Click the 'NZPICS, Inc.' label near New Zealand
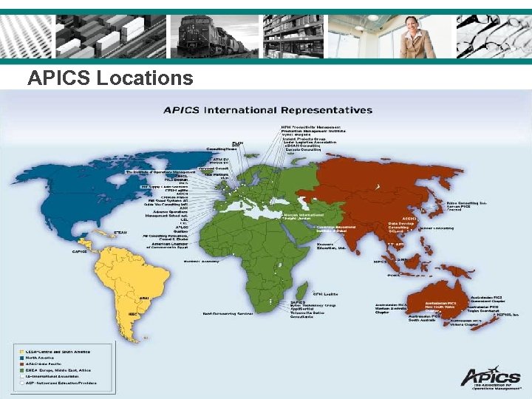This screenshot has height=399, width=532. point(508,315)
